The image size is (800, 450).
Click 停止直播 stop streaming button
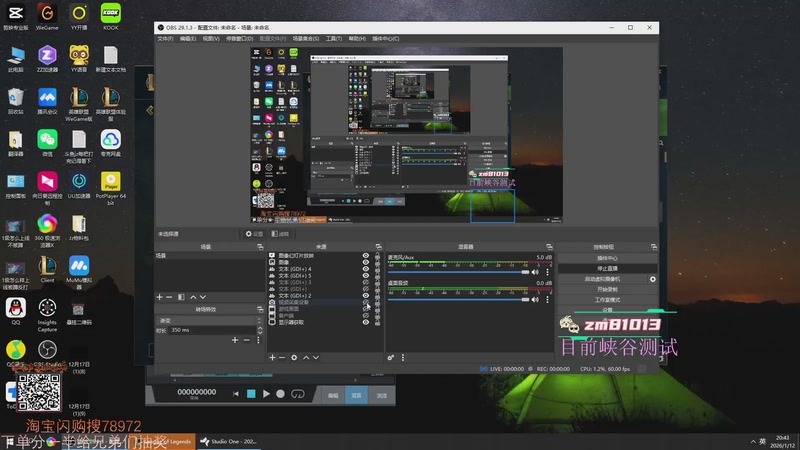[607, 268]
